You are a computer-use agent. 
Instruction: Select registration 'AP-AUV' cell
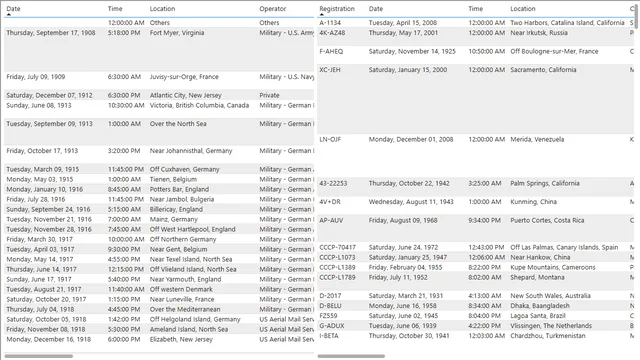click(331, 220)
